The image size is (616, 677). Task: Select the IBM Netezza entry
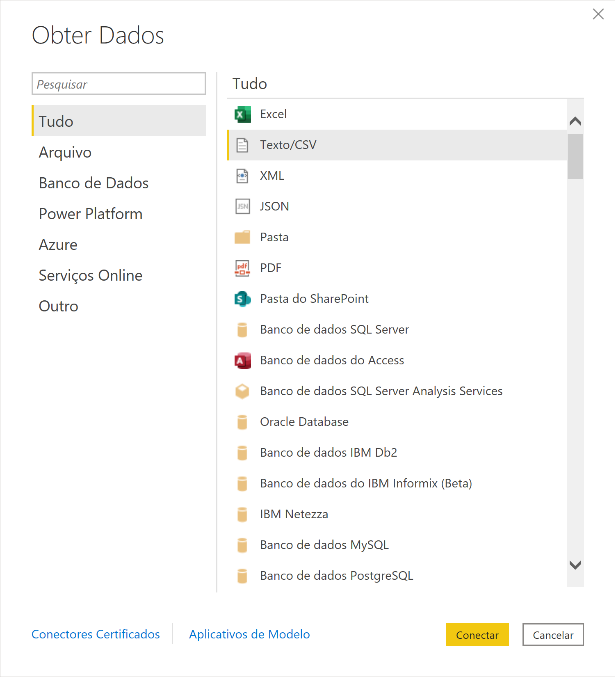[x=397, y=514]
